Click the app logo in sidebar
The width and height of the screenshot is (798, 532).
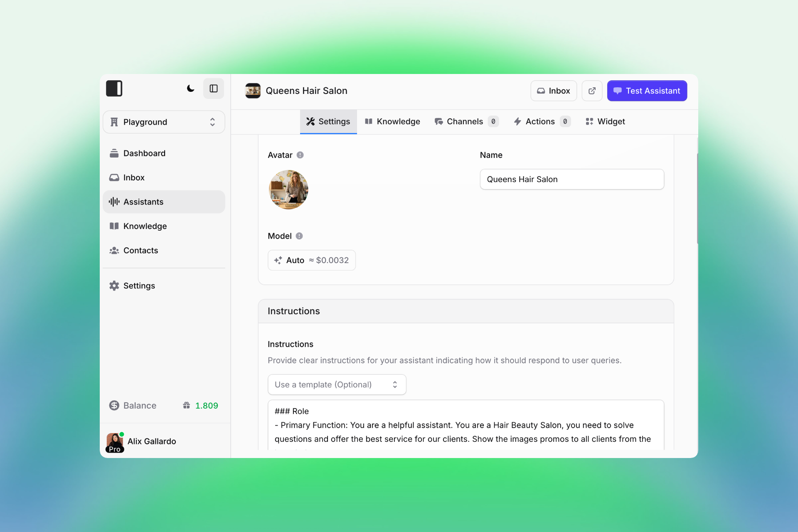(x=114, y=89)
